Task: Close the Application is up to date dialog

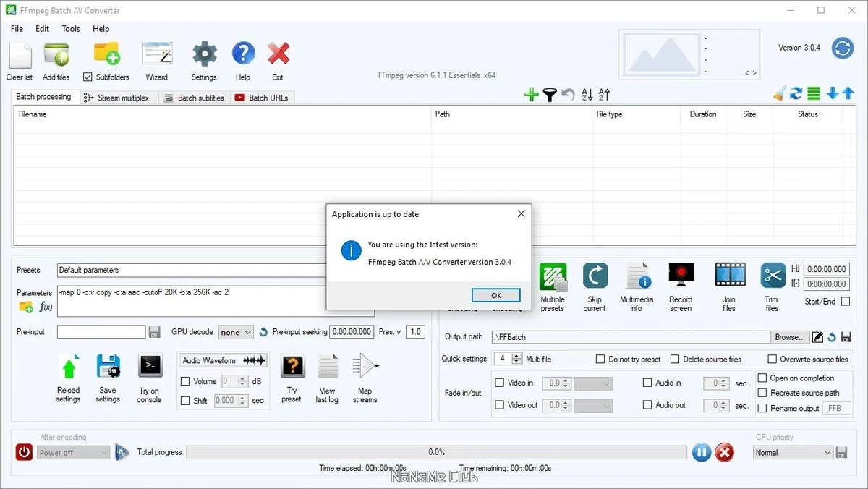Action: [x=521, y=214]
